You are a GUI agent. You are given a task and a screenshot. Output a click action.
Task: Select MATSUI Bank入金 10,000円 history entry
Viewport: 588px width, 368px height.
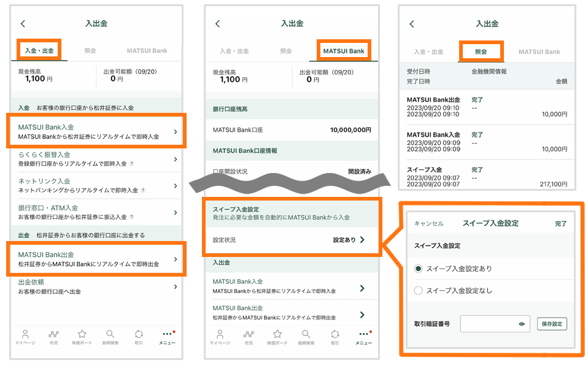pos(487,142)
